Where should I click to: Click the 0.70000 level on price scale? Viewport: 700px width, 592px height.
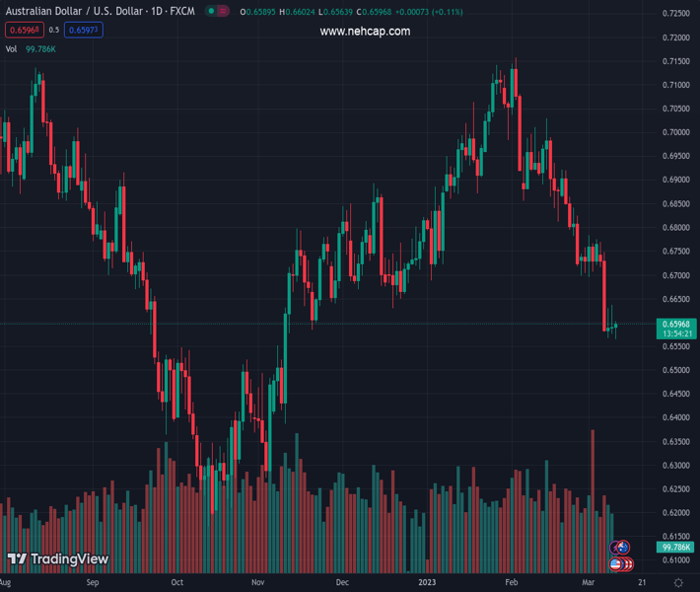click(x=676, y=132)
